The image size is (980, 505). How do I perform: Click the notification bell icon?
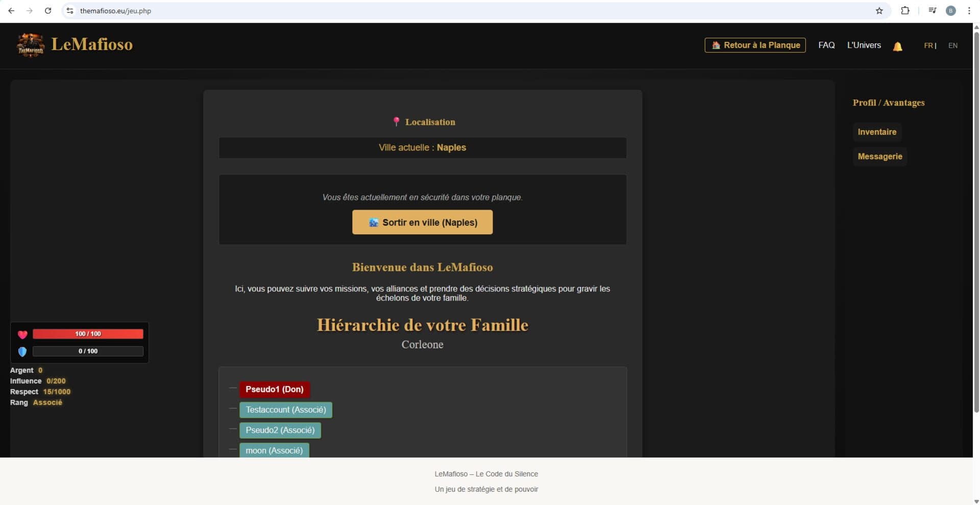(x=897, y=46)
